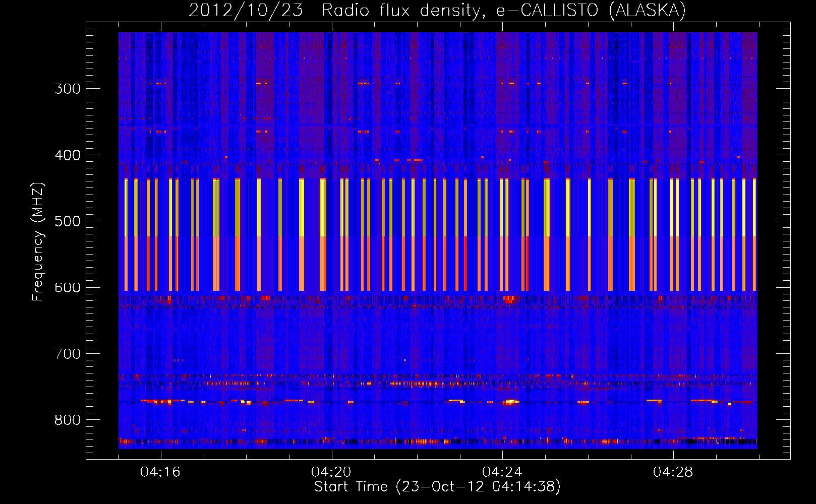Click the 300 frequency axis label
Viewport: 816px width, 504px height.
(68, 89)
